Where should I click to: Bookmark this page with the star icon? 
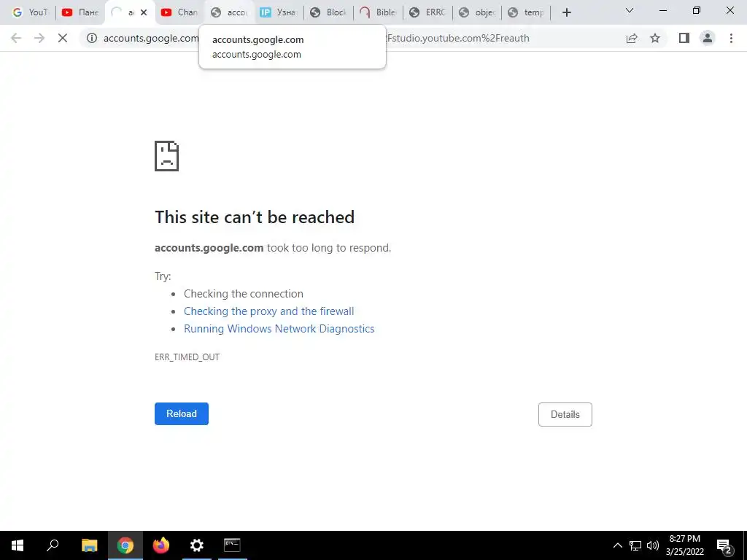point(655,38)
